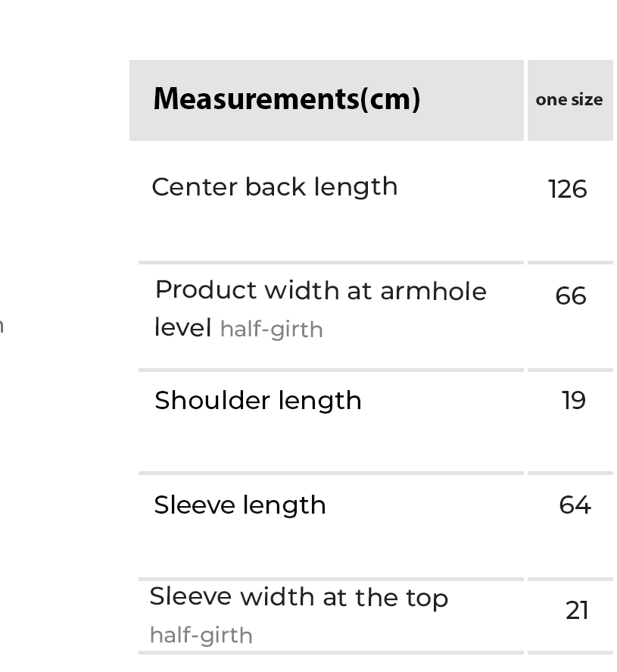Click the word "level" in armhole row
The height and width of the screenshot is (672, 617).
182,328
